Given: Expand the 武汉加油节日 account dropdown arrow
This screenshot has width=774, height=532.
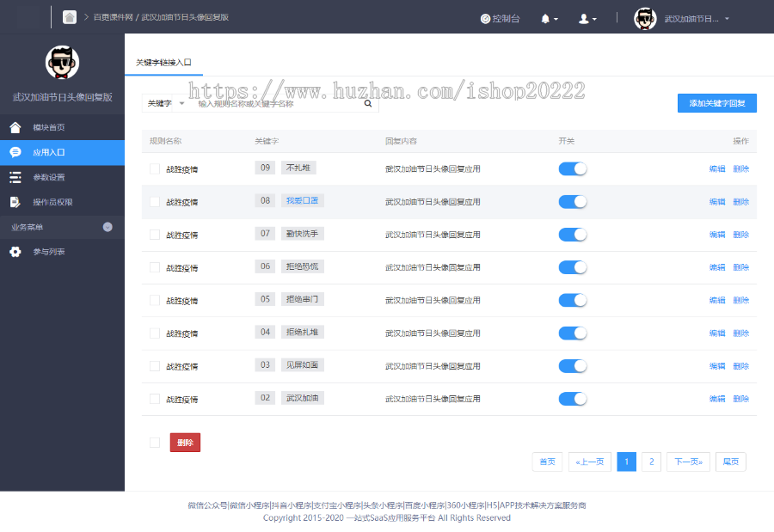Looking at the screenshot, I should pyautogui.click(x=727, y=19).
